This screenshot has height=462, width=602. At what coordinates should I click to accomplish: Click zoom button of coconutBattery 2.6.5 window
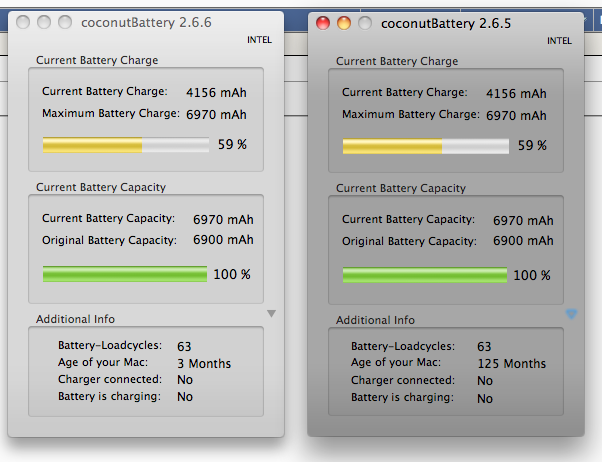point(365,23)
